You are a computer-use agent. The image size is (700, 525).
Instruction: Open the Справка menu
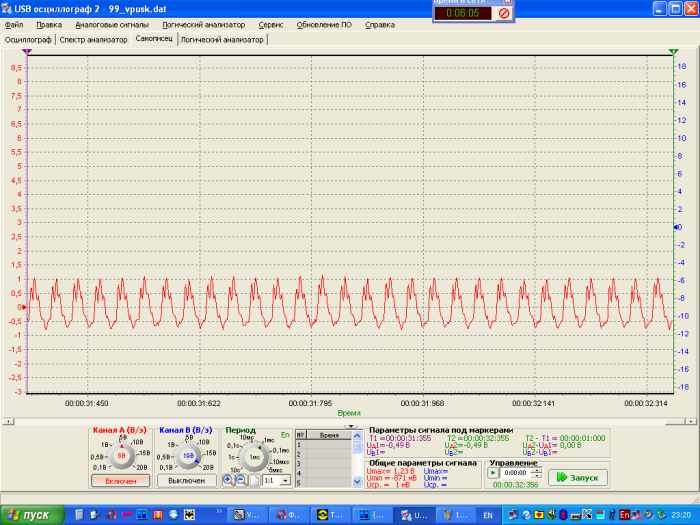click(380, 25)
